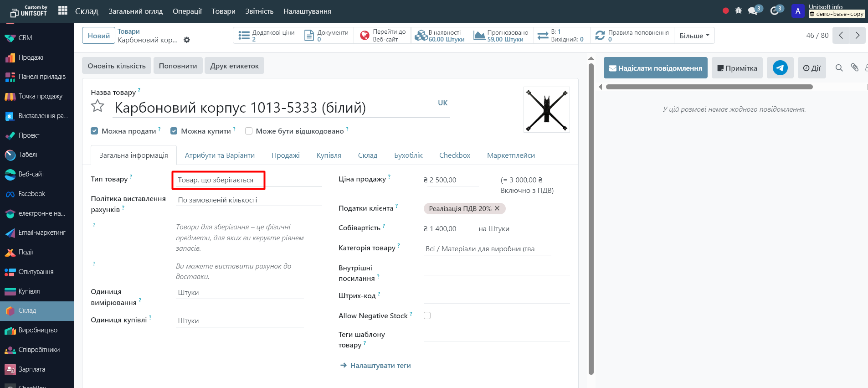
Task: Click the favorite star next to product name
Action: coord(98,106)
